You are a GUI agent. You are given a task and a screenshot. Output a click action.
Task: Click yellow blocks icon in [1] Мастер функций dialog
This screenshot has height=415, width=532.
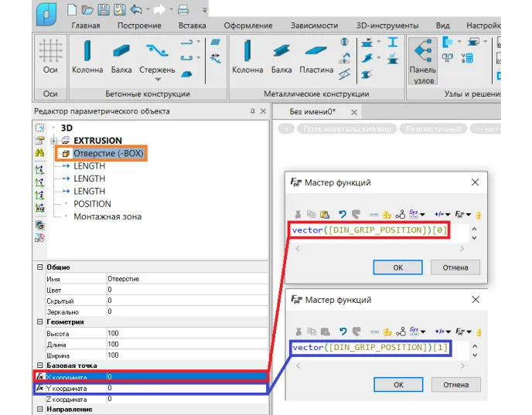tap(387, 332)
